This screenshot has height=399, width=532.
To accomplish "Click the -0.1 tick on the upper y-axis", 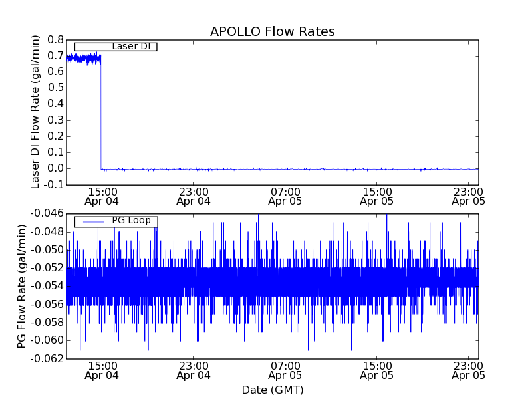I will click(52, 184).
